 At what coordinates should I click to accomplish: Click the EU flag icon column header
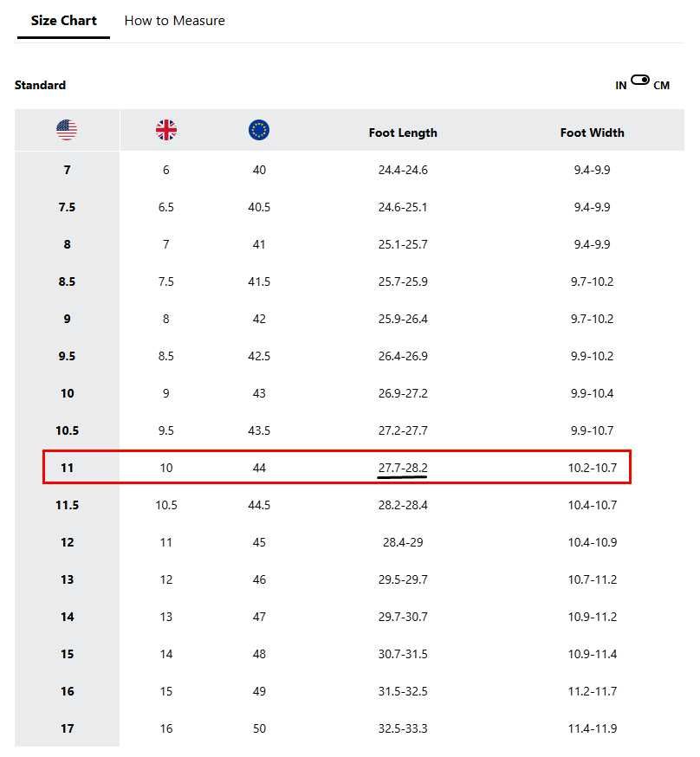pos(259,130)
